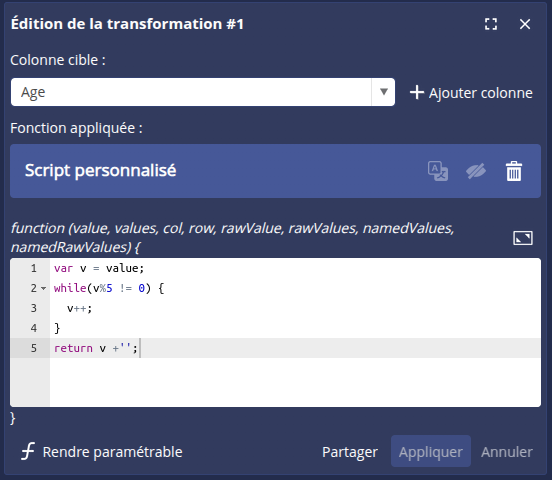
Task: Click the return v +''; line
Action: click(96, 348)
